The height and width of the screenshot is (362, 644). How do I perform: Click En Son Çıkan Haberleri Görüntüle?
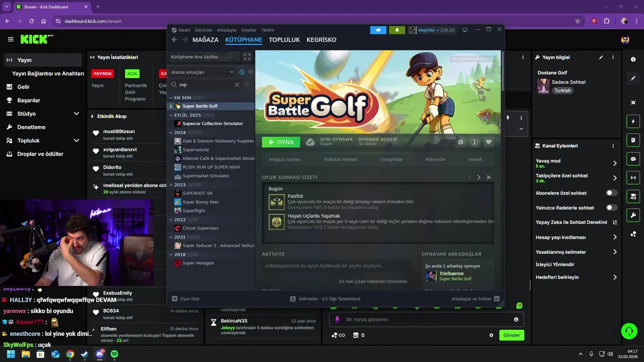coord(373,282)
